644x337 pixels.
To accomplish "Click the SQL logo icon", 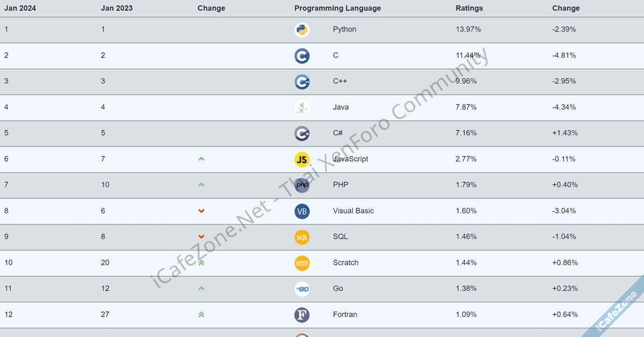I will pyautogui.click(x=302, y=237).
